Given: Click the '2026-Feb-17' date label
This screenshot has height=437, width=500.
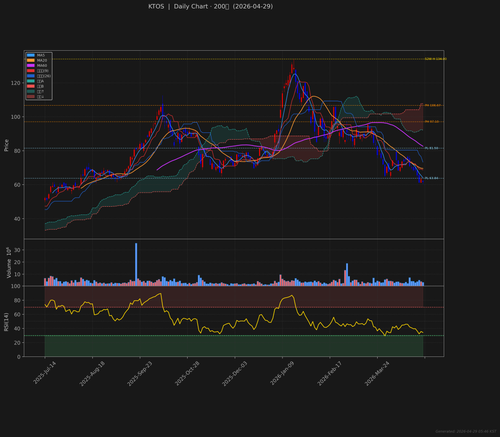Looking at the screenshot, I should pyautogui.click(x=329, y=374).
